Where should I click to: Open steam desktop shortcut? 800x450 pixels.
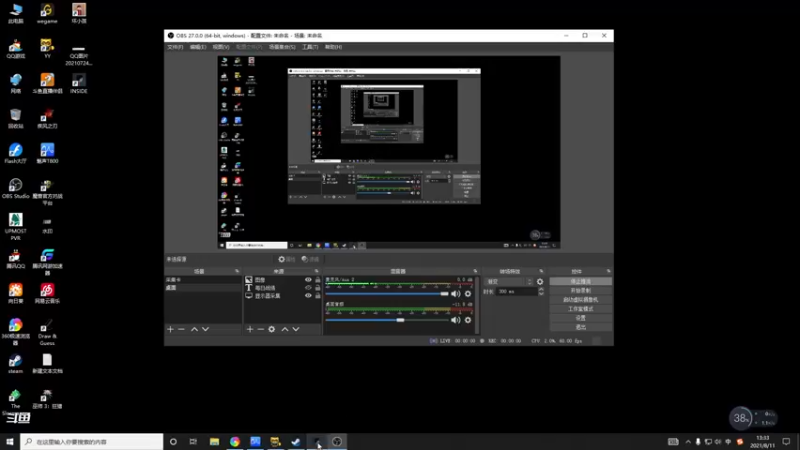click(x=15, y=364)
